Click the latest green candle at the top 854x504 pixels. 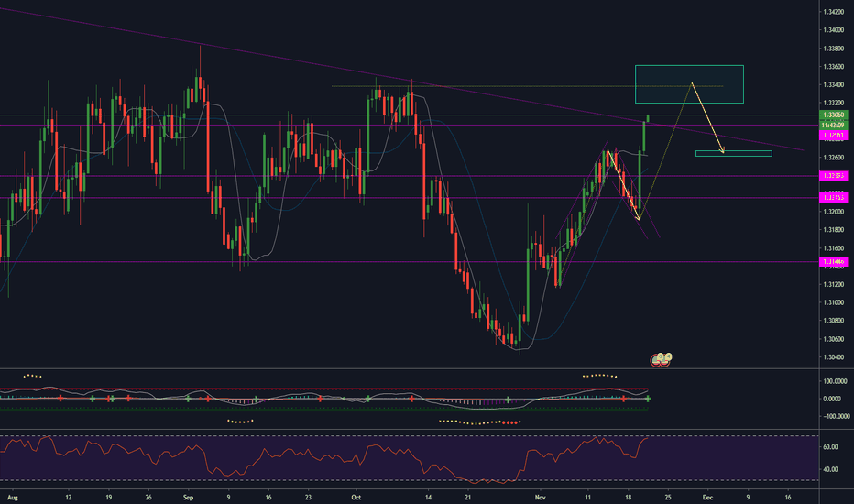pyautogui.click(x=648, y=118)
